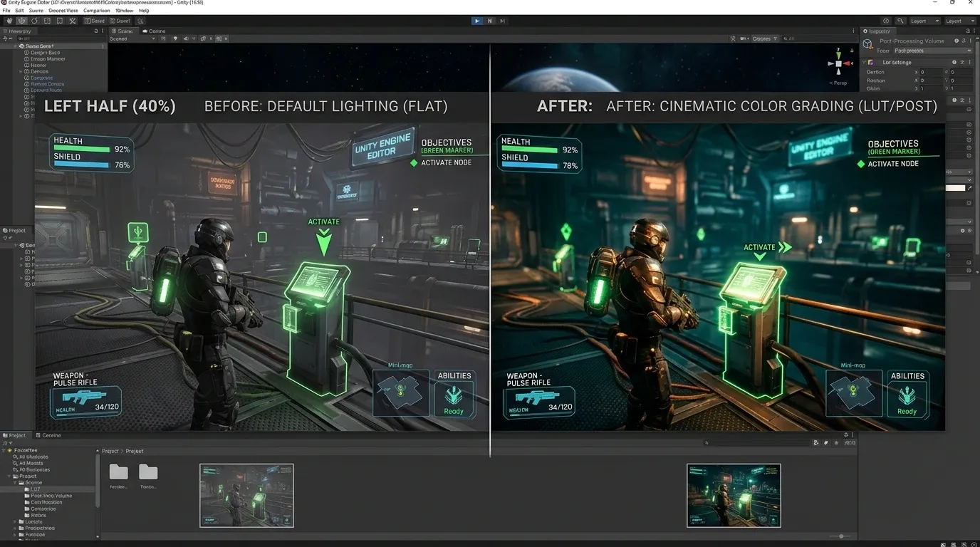The height and width of the screenshot is (547, 980).
Task: Open the Layers dropdown in top toolbar
Action: coord(924,21)
